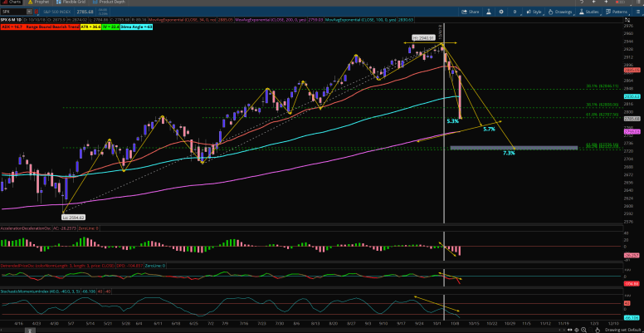Click the SPX 6 M 1D chart label

(x=11, y=19)
